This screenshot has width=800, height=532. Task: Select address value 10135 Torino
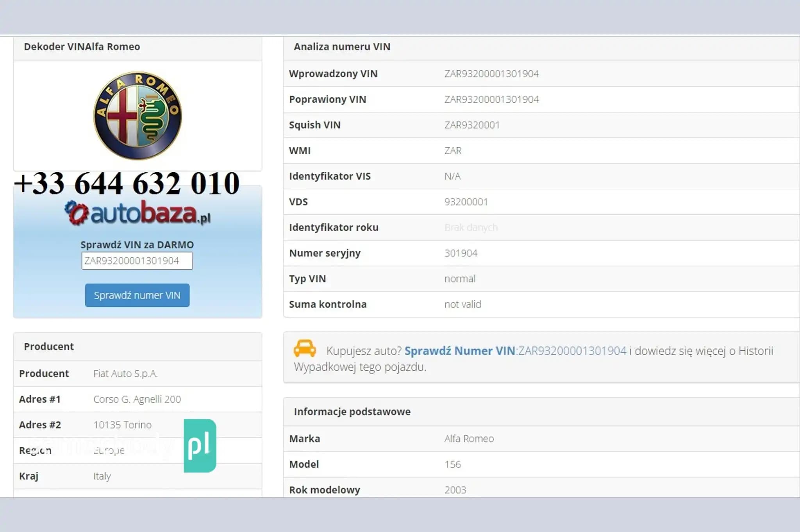pos(122,425)
